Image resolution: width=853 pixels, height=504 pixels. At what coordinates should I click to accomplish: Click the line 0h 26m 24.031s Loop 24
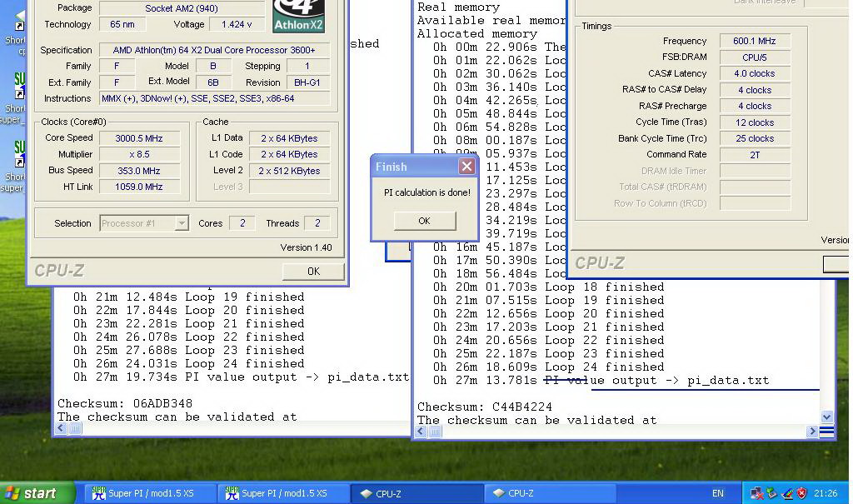point(188,363)
